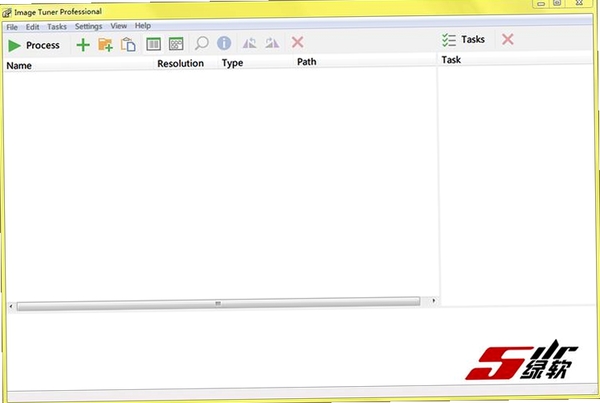This screenshot has height=403, width=600.
Task: Open the Settings menu
Action: click(x=88, y=26)
